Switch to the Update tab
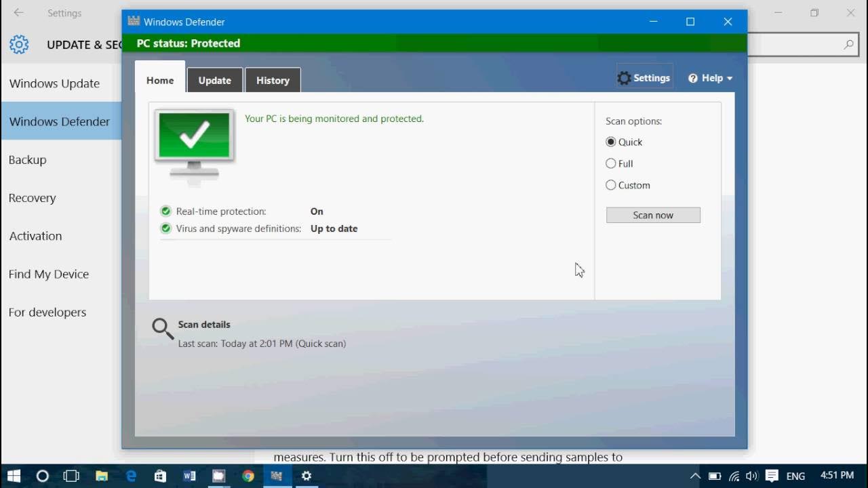Viewport: 868px width, 488px height. pyautogui.click(x=215, y=80)
